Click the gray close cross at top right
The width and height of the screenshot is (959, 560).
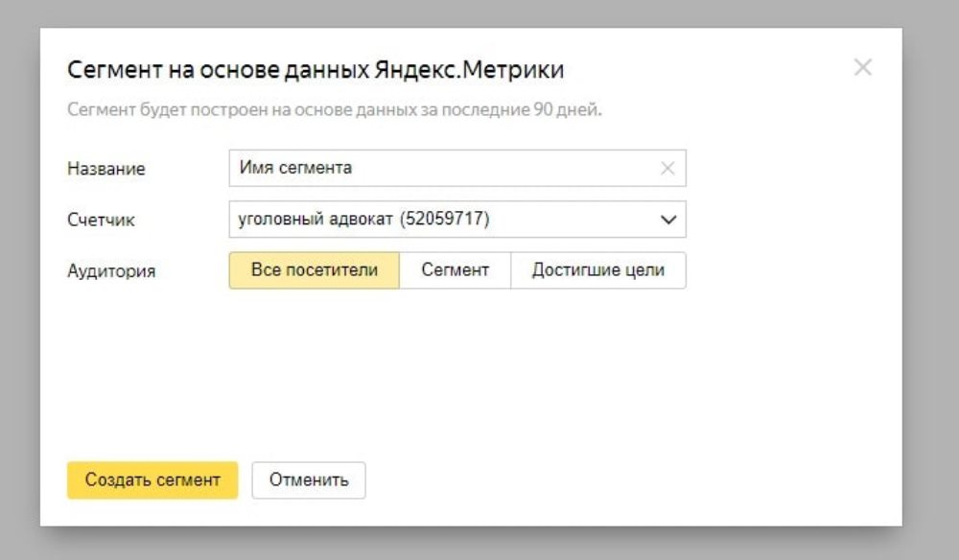tap(862, 67)
